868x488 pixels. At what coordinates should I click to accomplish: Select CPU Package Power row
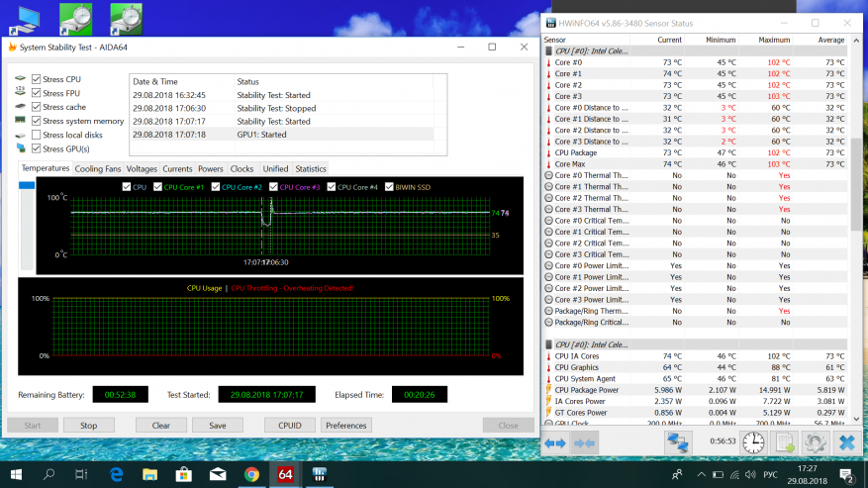tap(695, 390)
